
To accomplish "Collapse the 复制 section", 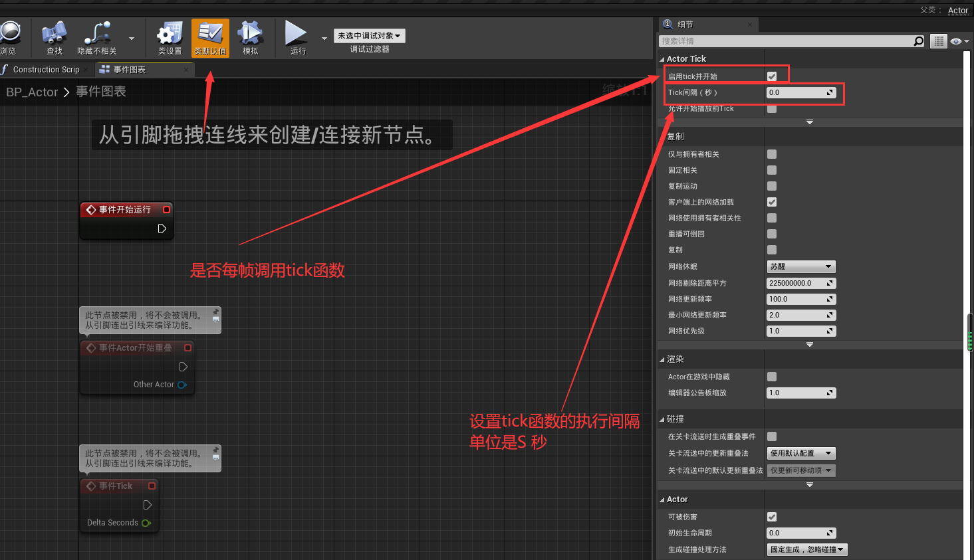I will coord(662,137).
